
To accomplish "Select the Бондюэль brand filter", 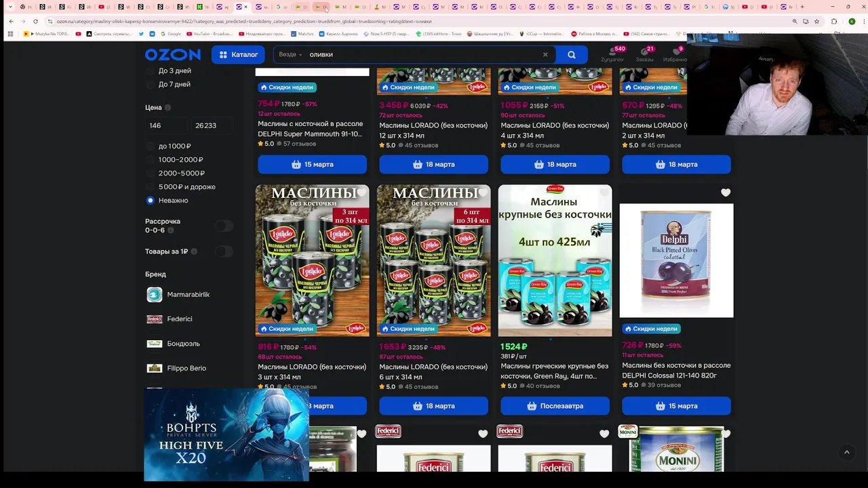I will coord(174,344).
